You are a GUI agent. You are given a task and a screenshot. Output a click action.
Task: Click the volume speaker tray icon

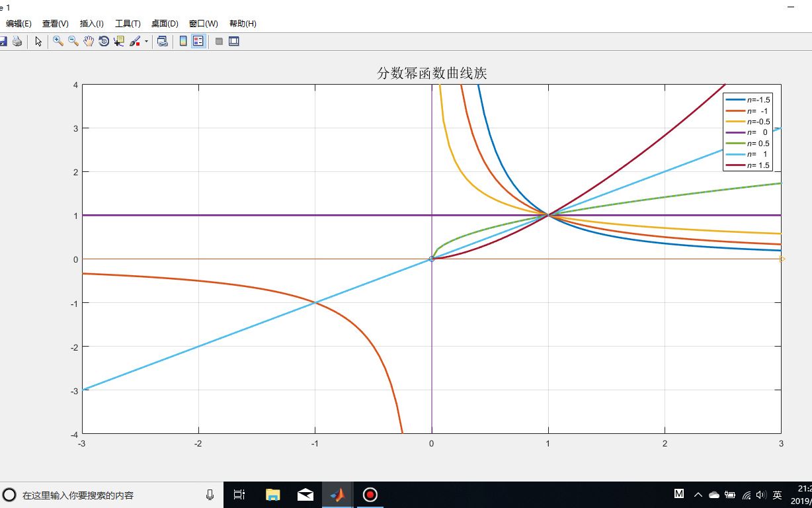(761, 495)
